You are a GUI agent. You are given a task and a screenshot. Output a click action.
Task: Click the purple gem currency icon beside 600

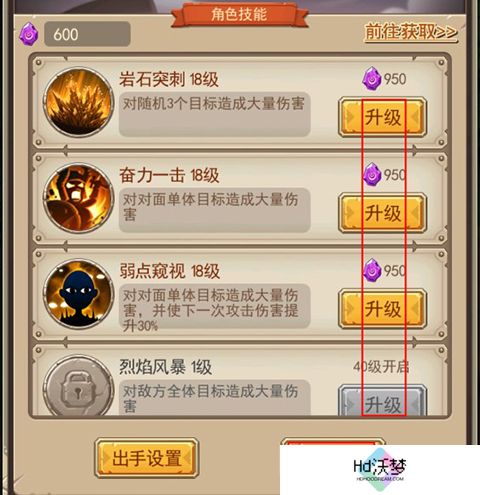click(29, 34)
